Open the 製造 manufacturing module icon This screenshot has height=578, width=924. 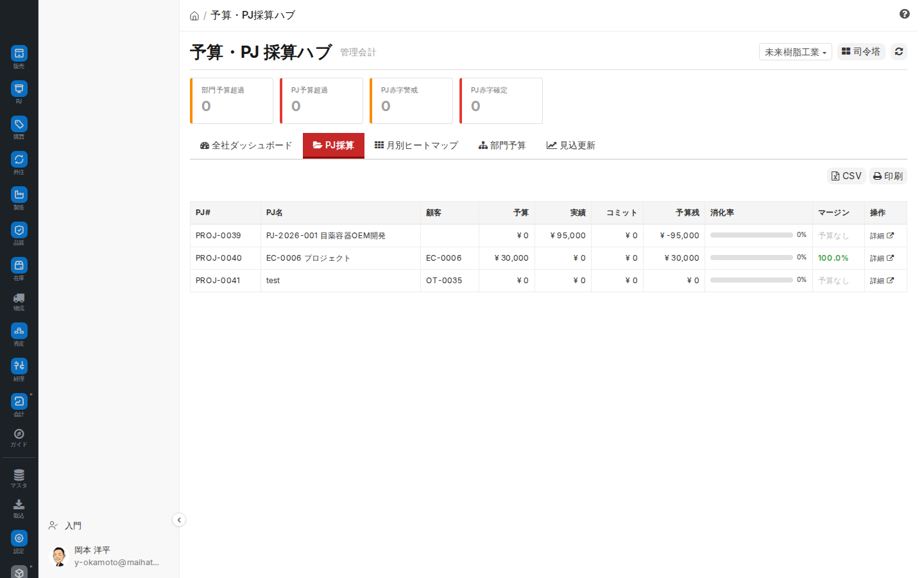point(19,195)
